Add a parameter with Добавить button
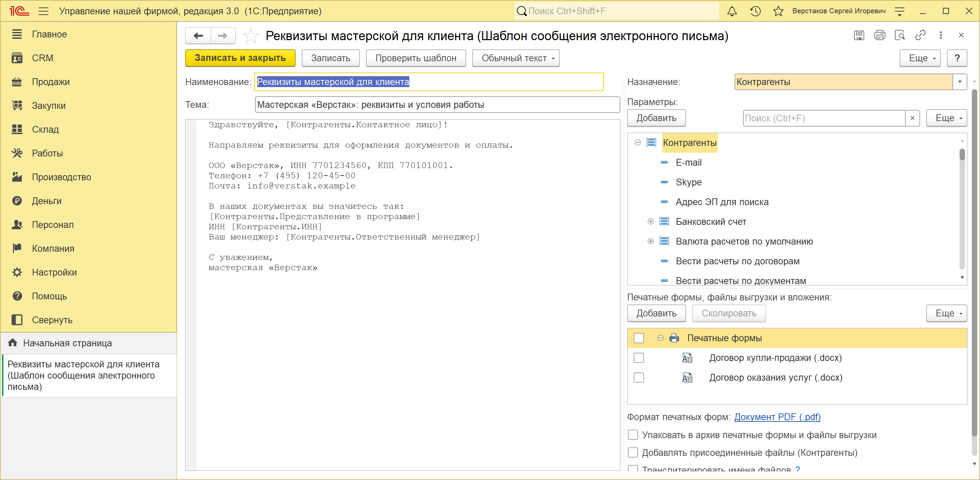The image size is (980, 480). coord(656,118)
